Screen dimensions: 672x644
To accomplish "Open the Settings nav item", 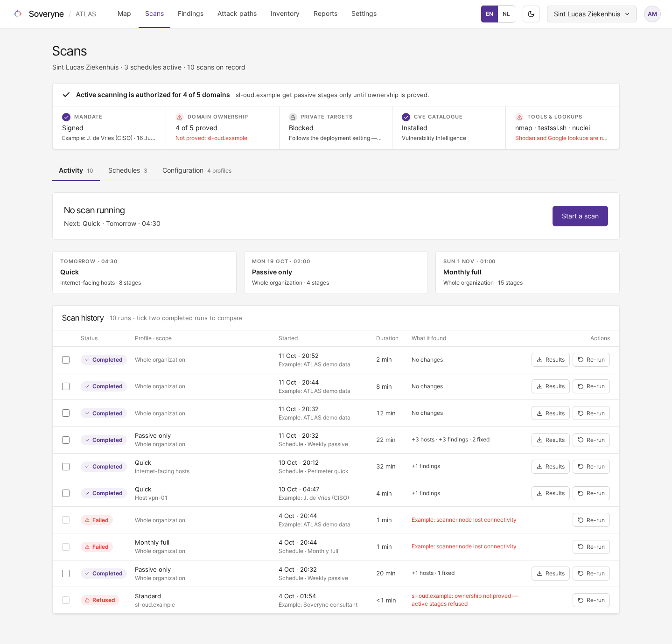I will pyautogui.click(x=364, y=14).
